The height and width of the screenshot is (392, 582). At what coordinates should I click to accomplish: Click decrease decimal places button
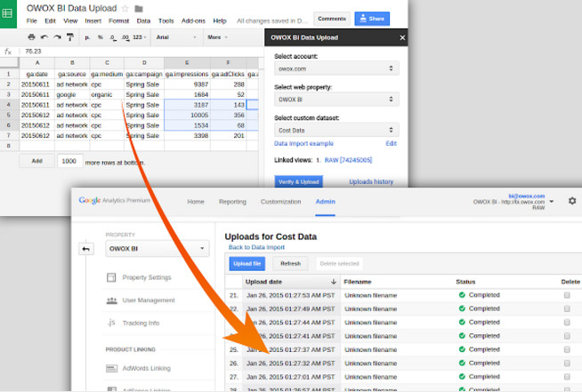click(x=113, y=37)
